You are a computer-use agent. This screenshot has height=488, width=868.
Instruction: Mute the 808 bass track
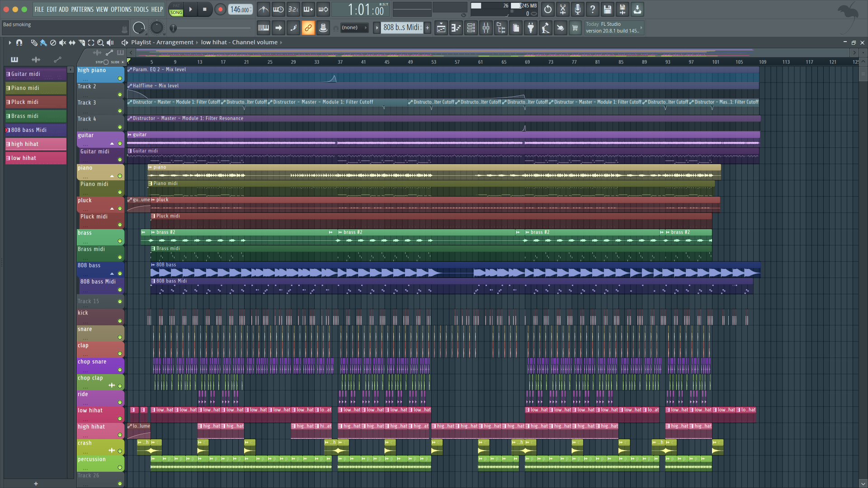[120, 273]
